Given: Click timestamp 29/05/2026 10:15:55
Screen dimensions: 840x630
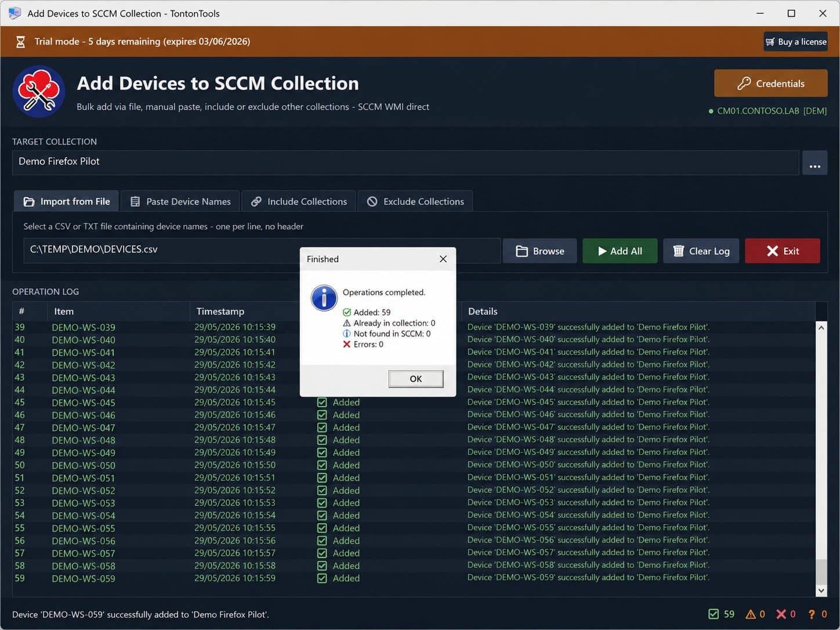Looking at the screenshot, I should [x=235, y=528].
